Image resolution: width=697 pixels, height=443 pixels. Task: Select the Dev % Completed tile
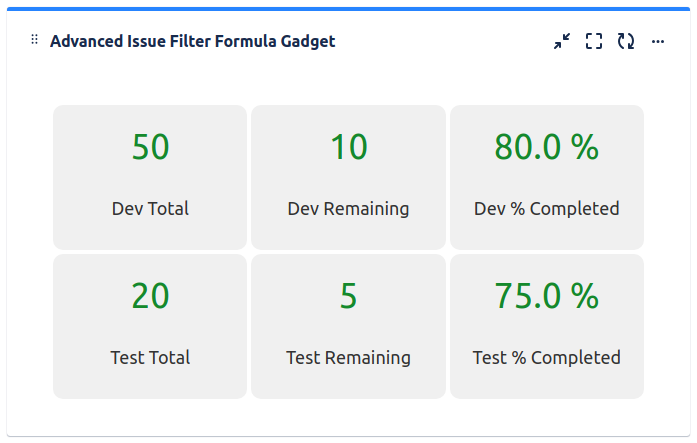(x=546, y=178)
